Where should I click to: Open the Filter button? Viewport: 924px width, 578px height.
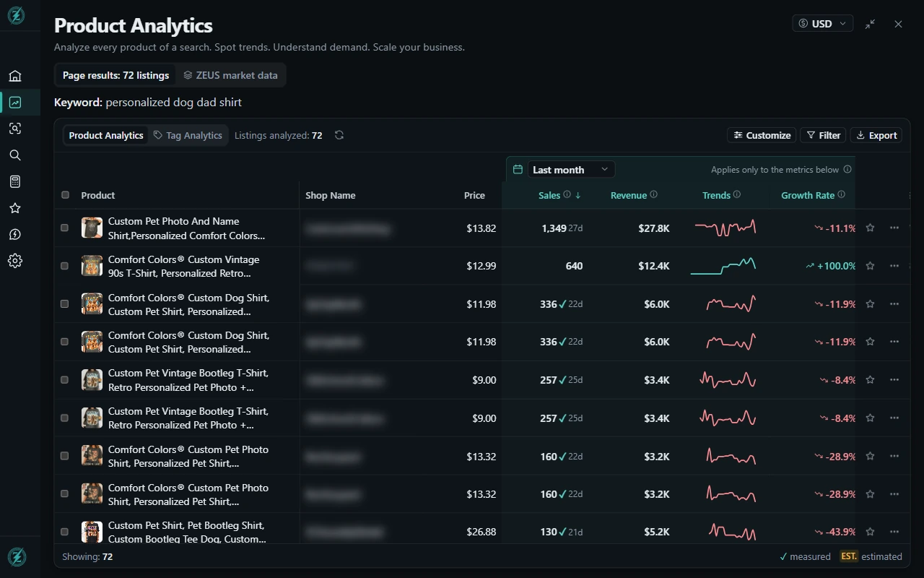(823, 135)
